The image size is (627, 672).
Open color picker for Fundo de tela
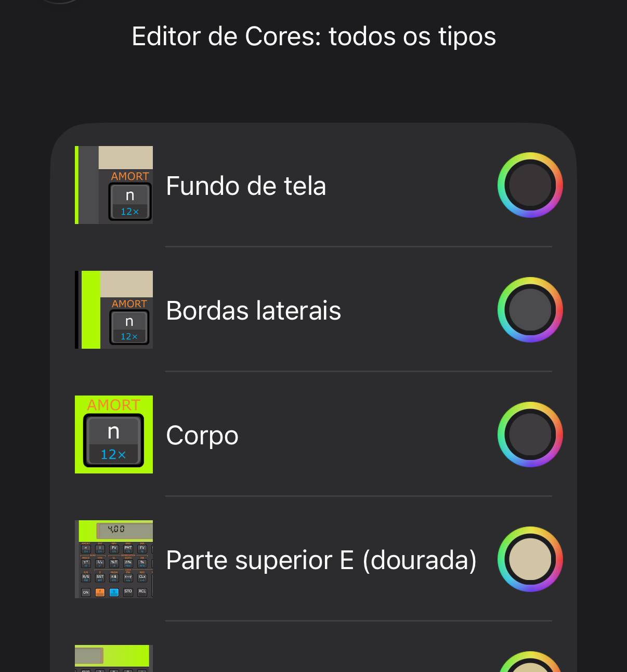530,185
